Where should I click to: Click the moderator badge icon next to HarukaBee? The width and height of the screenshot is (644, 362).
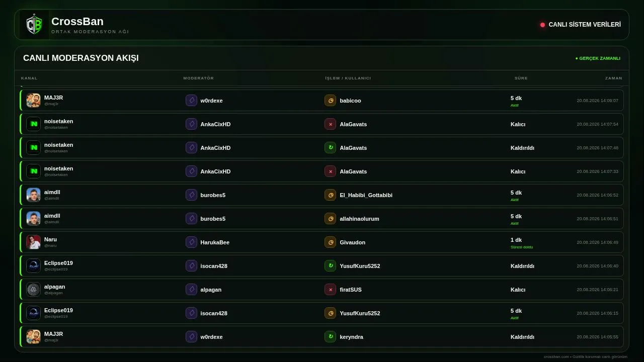191,242
